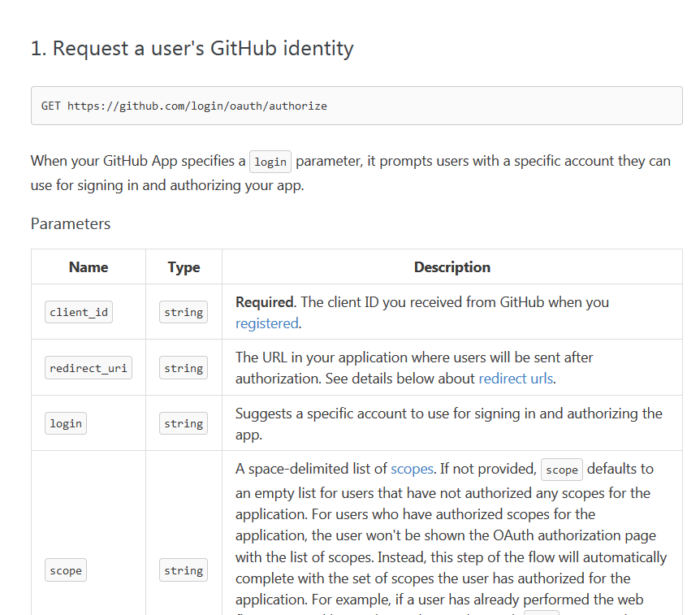700x615 pixels.
Task: Click the 'string' type in redirect_uri row
Action: pos(184,368)
